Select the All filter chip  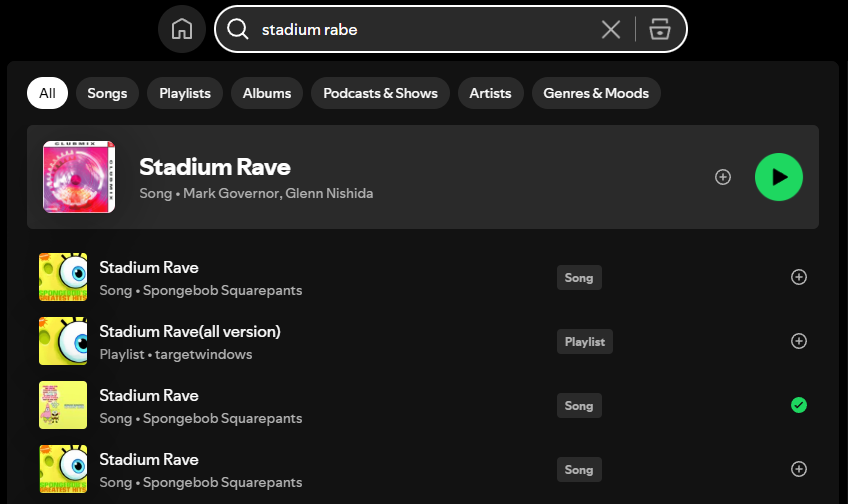pyautogui.click(x=48, y=93)
